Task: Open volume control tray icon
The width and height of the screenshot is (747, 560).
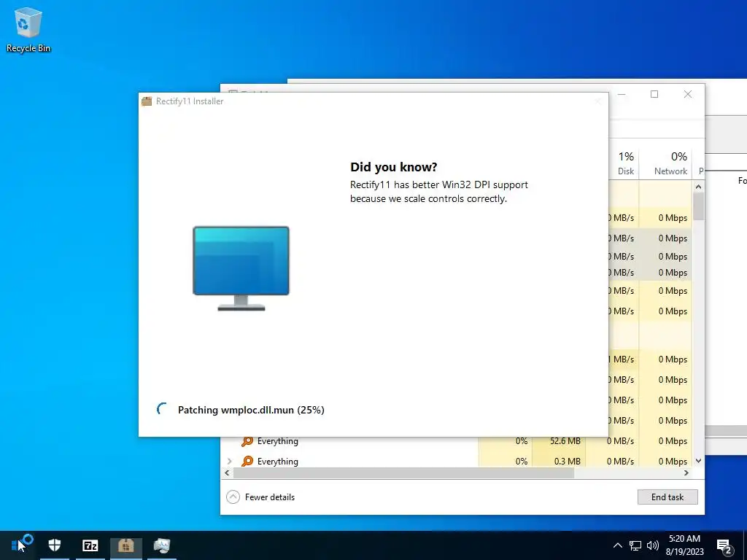Action: pos(653,545)
